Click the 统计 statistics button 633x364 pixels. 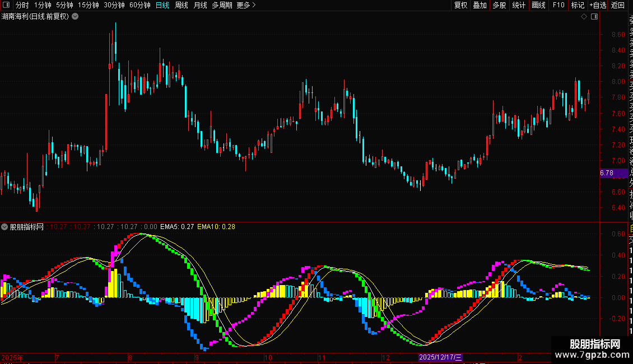519,5
